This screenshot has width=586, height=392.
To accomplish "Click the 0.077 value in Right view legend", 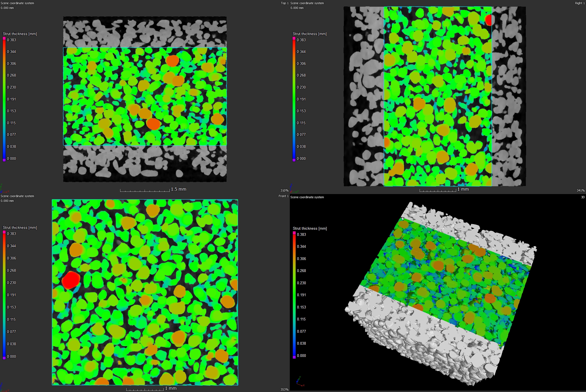I will 301,134.
